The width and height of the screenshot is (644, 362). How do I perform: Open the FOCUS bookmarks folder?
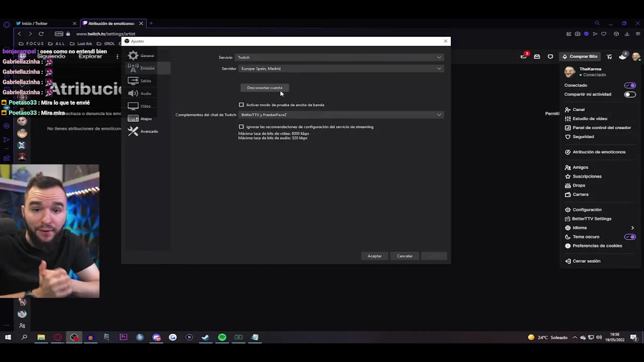point(31,44)
